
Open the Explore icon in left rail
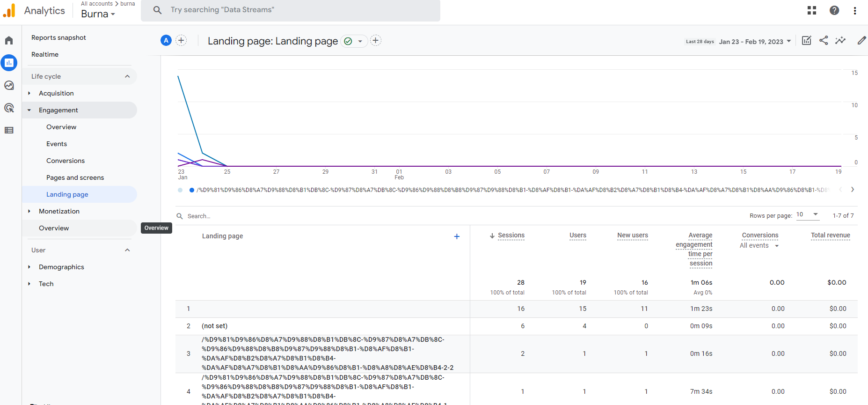click(9, 85)
